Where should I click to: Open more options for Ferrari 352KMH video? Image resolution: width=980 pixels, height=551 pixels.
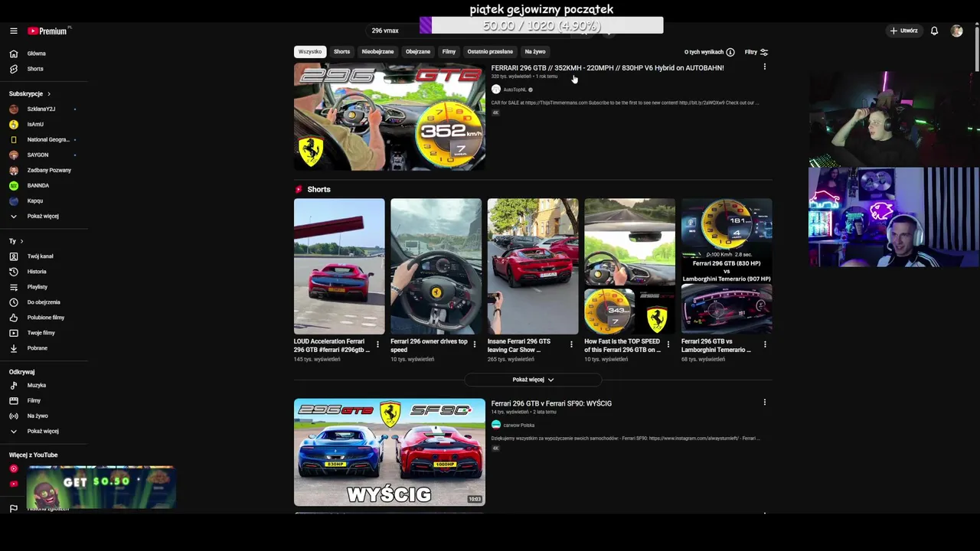764,67
